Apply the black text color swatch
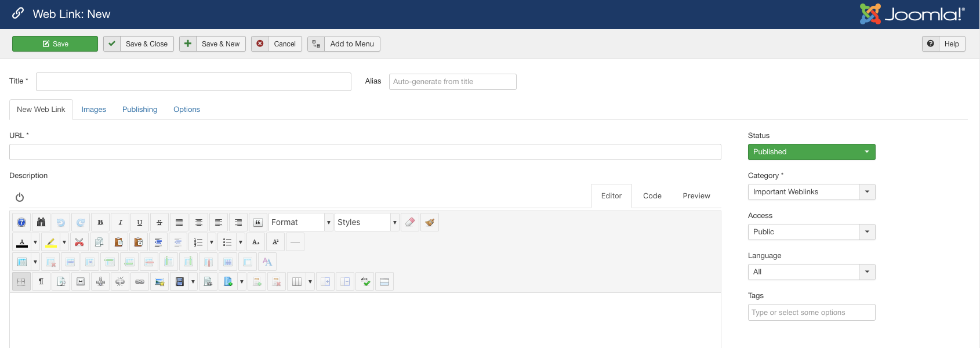The height and width of the screenshot is (348, 980). 22,242
